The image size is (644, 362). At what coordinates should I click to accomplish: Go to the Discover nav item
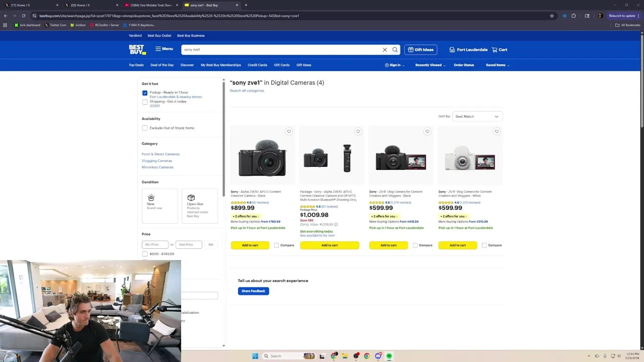(x=187, y=65)
